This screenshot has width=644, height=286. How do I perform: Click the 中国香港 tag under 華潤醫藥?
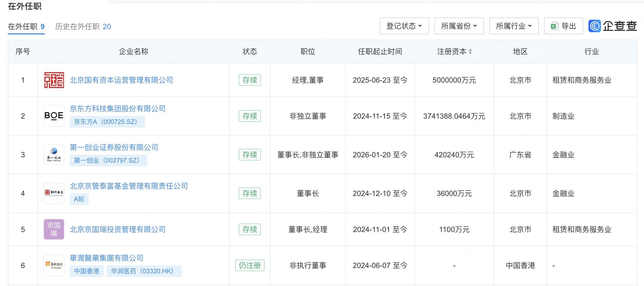[87, 271]
